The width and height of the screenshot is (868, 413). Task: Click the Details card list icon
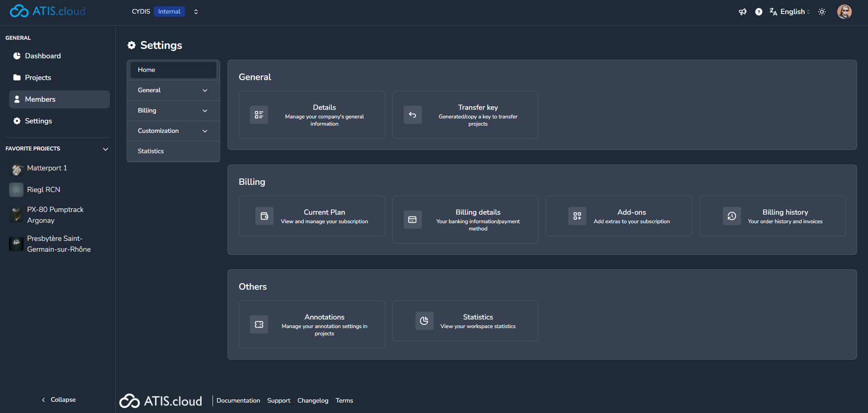point(259,115)
